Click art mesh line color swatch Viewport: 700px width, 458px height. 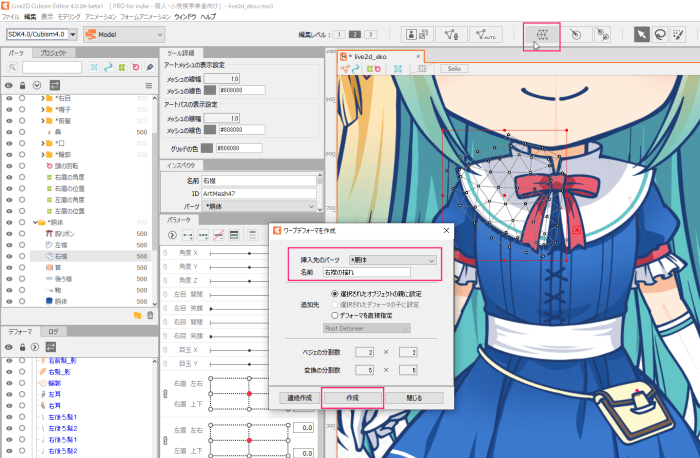click(210, 90)
